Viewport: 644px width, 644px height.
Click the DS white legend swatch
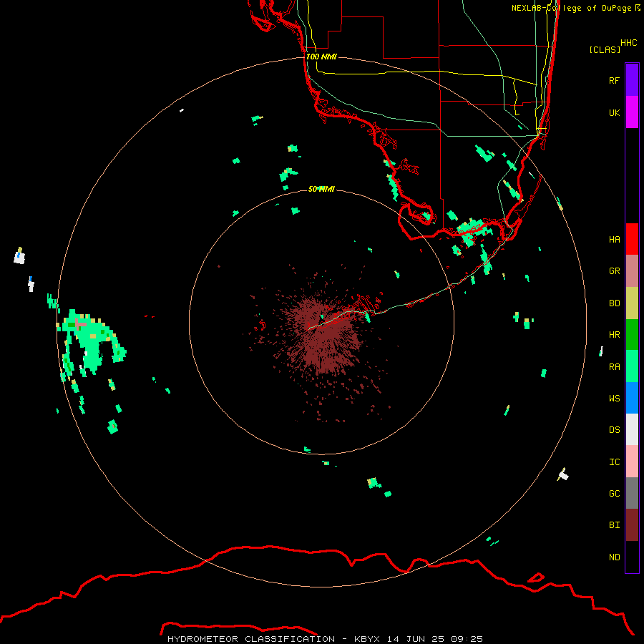(632, 429)
